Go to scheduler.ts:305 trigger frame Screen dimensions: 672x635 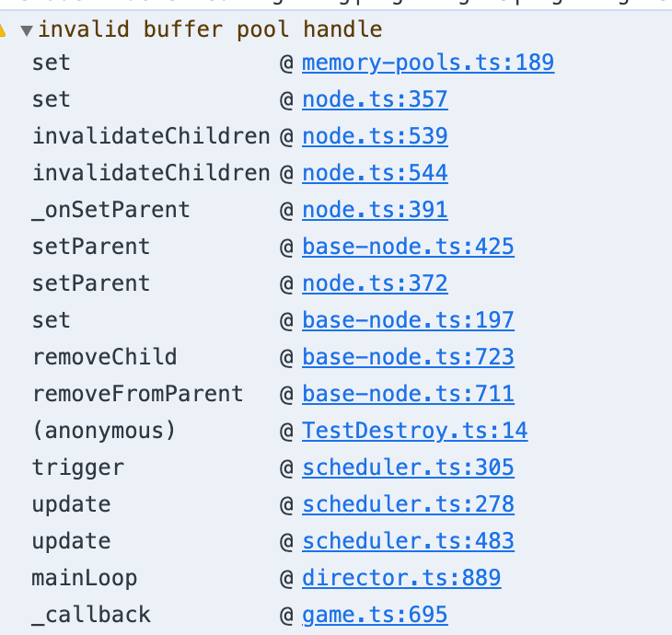(408, 468)
